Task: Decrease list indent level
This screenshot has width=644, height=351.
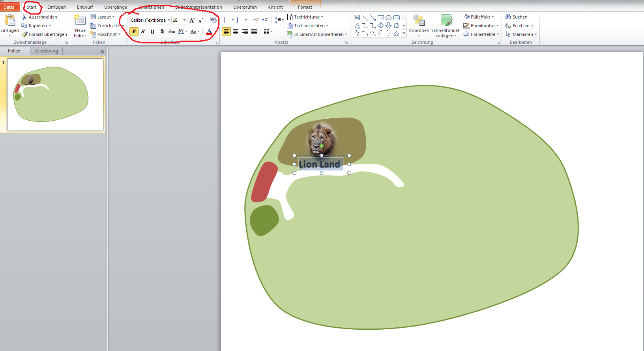Action: coord(256,20)
